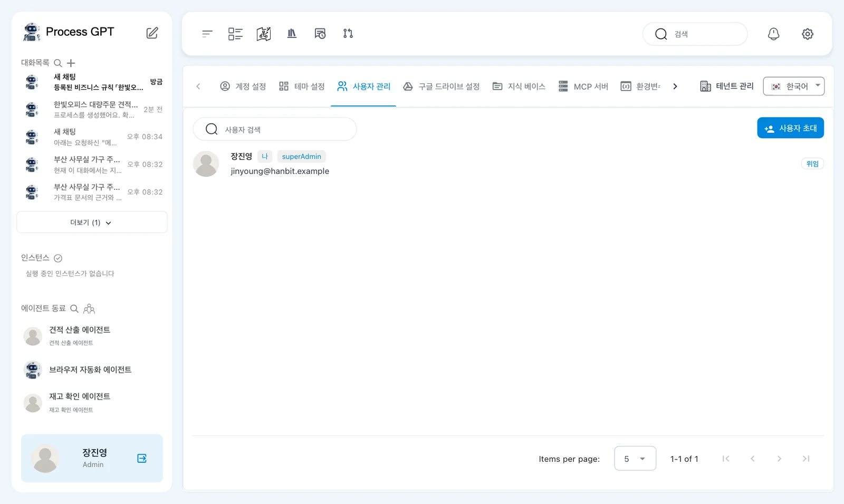Click the 사용자 검색 input field
This screenshot has height=504, width=844.
click(x=275, y=129)
